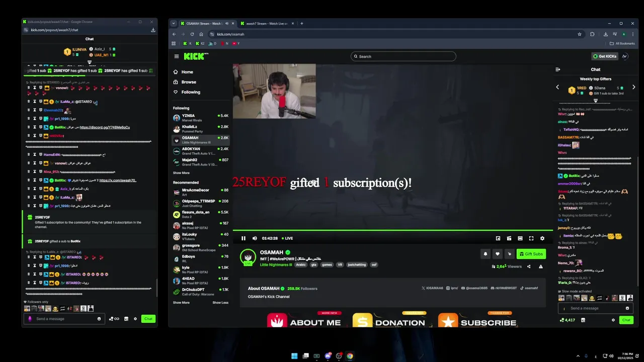
Task: Toggle theater mode on the player
Action: coord(520,238)
